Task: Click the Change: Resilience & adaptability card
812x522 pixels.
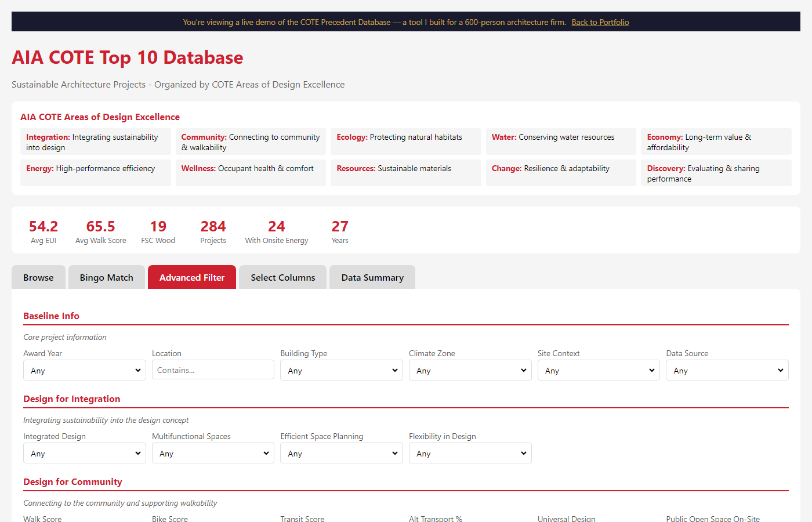Action: tap(561, 173)
